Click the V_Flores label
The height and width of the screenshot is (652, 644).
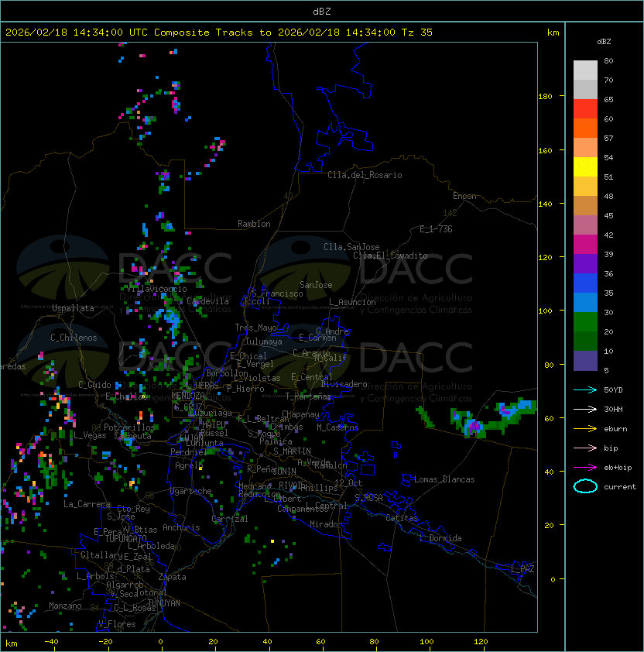tap(117, 625)
